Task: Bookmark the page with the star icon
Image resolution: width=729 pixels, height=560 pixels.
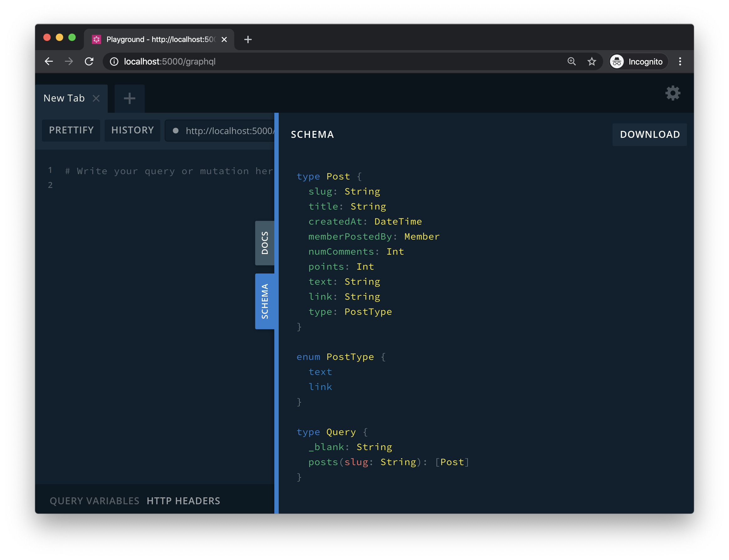Action: [x=592, y=61]
